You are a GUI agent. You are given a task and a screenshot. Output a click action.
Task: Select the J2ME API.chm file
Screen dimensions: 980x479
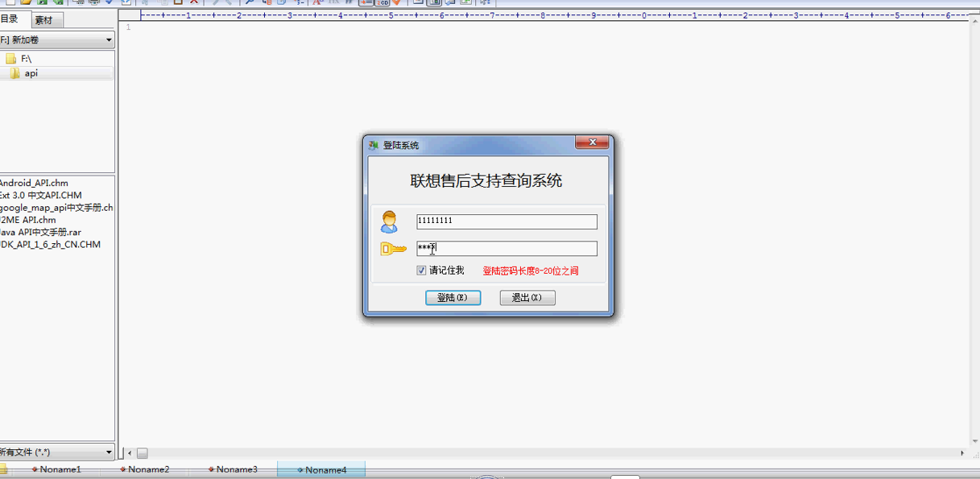click(x=28, y=220)
